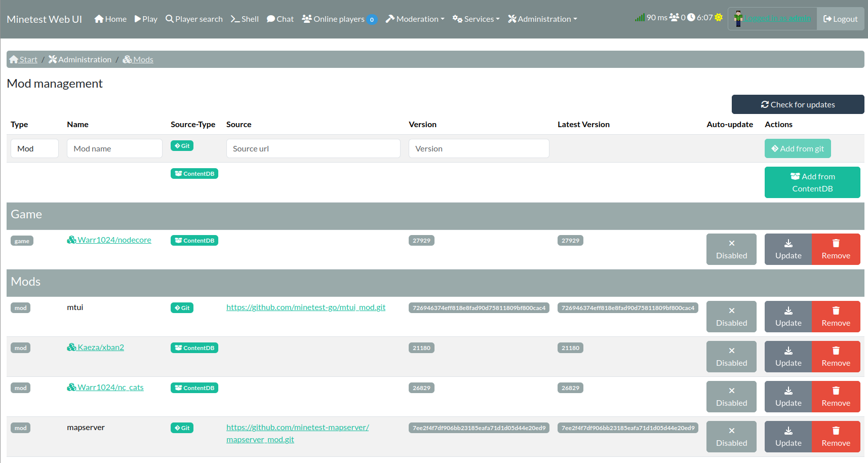The width and height of the screenshot is (868, 463).
Task: Click the mapserver mod name text
Action: pyautogui.click(x=86, y=427)
